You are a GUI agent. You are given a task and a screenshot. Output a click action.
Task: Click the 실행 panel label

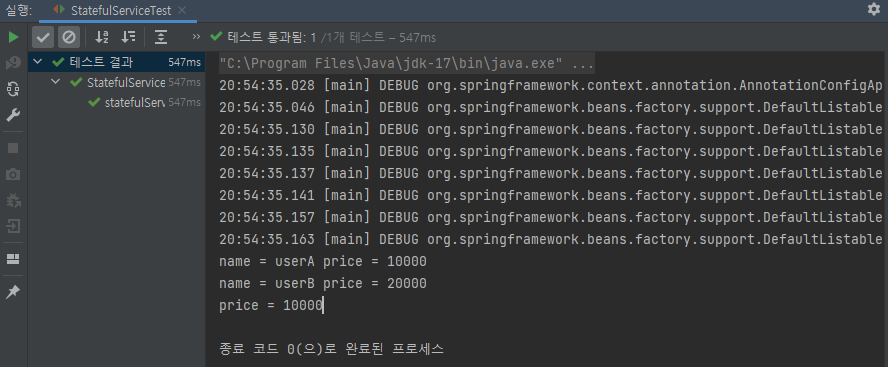[x=18, y=10]
